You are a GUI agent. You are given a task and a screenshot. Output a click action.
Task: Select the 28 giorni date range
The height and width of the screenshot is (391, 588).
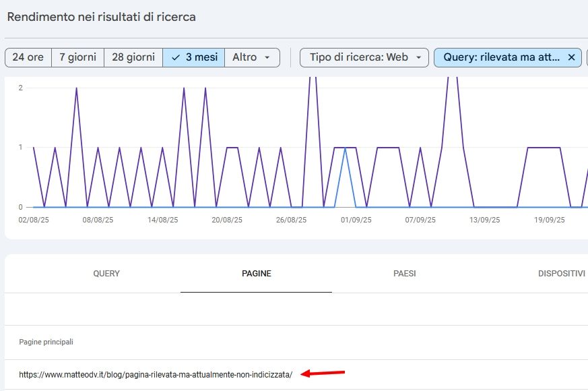(133, 57)
